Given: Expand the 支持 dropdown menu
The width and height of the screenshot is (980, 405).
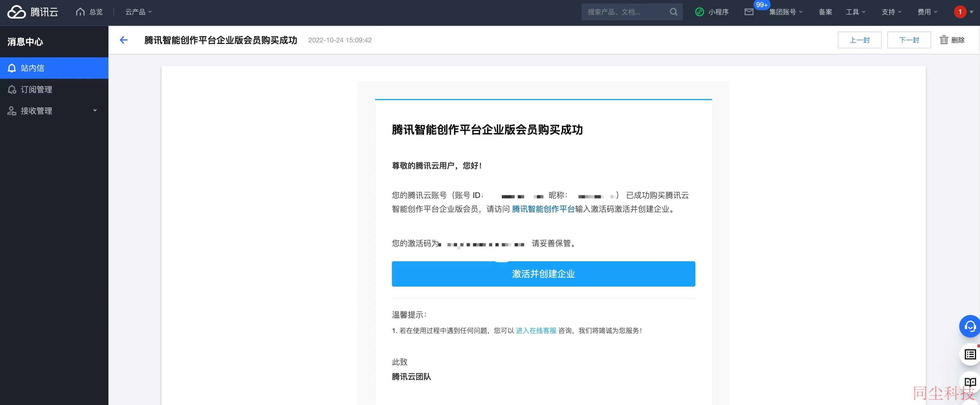Looking at the screenshot, I should pyautogui.click(x=892, y=12).
